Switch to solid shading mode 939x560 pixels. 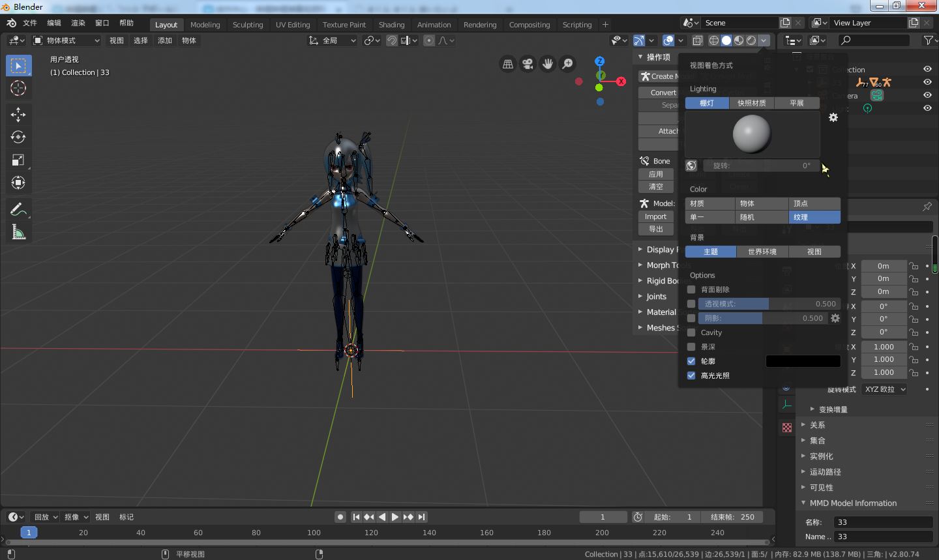coord(726,40)
